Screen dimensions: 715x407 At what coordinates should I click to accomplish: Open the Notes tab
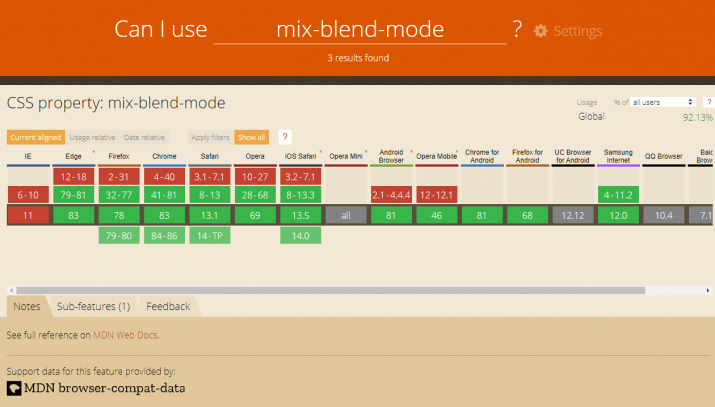coord(27,306)
